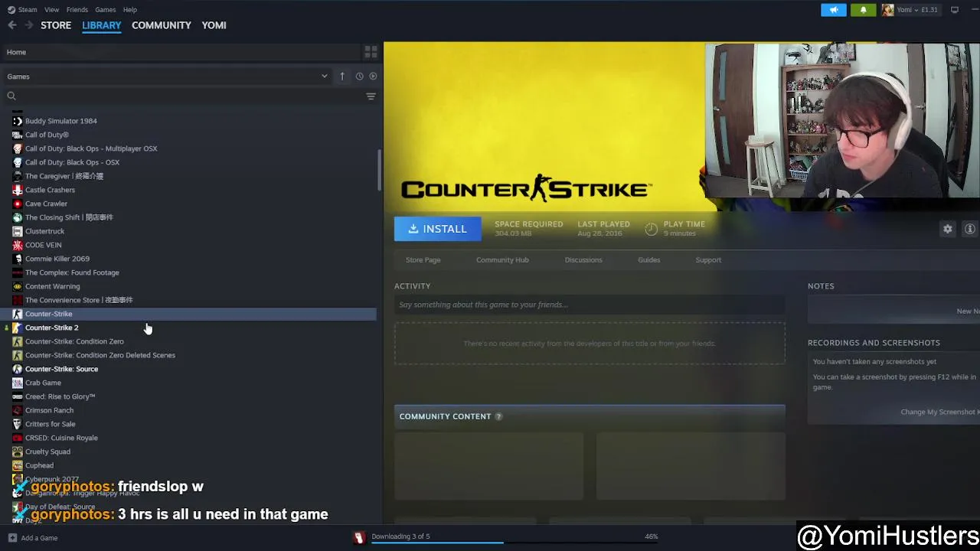Click the Cuphead game icon

pos(18,465)
